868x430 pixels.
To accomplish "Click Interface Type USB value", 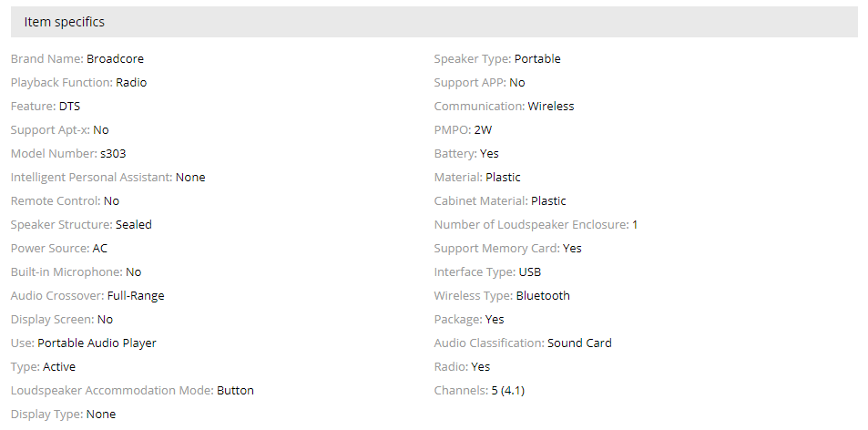I will (x=530, y=272).
